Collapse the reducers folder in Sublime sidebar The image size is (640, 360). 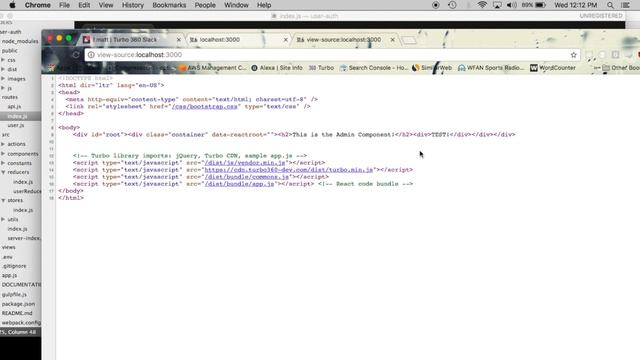(3, 172)
